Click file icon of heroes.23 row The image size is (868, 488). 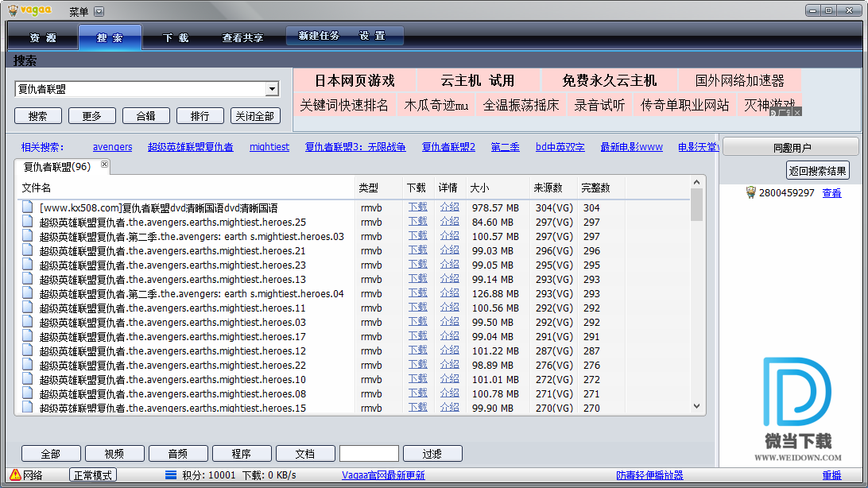tap(27, 265)
